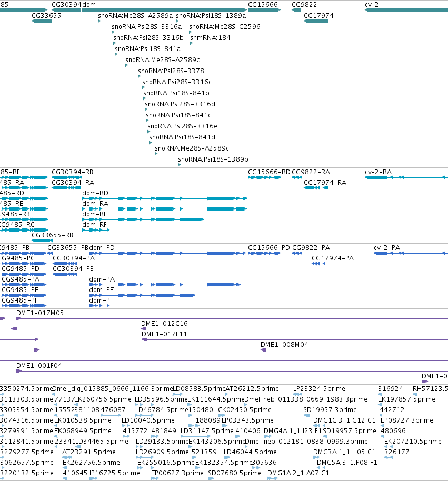Viewport: 448px width, 481px height.
Task: Click the CG9822 gene label
Action: (304, 5)
